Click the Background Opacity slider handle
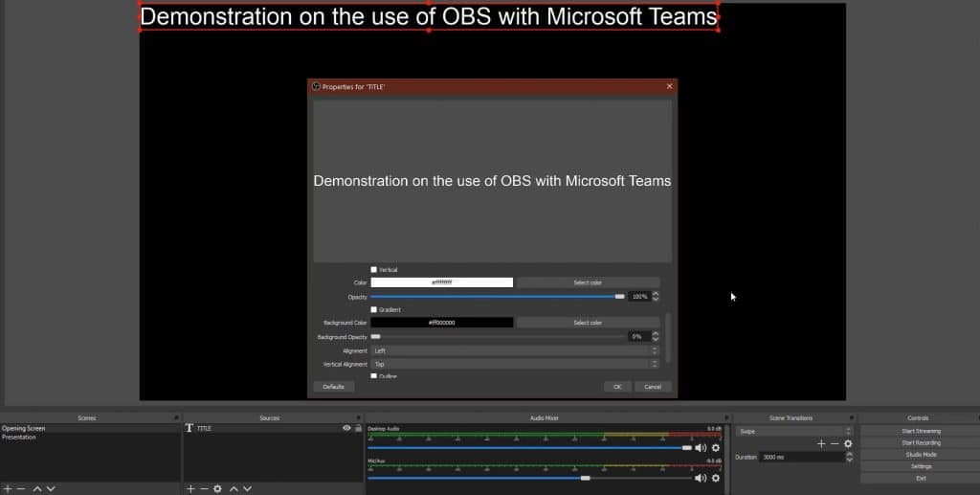 (x=375, y=336)
